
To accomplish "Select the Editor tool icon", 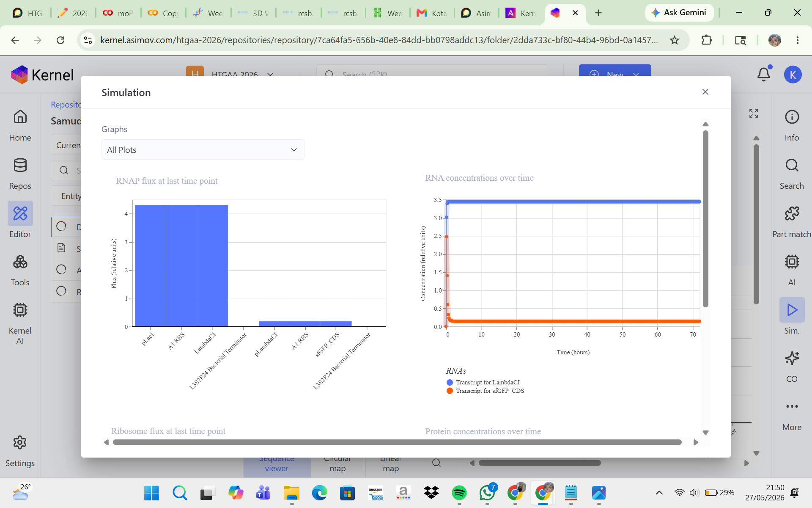I will [x=20, y=213].
